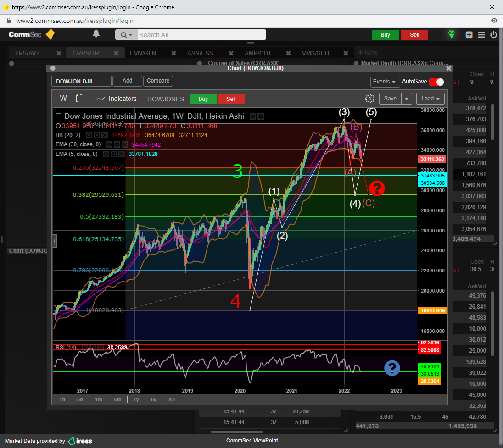Viewport: 503px width, 448px height.
Task: Toggle visibility of EMA (5, close, 0)
Action: coord(106,154)
